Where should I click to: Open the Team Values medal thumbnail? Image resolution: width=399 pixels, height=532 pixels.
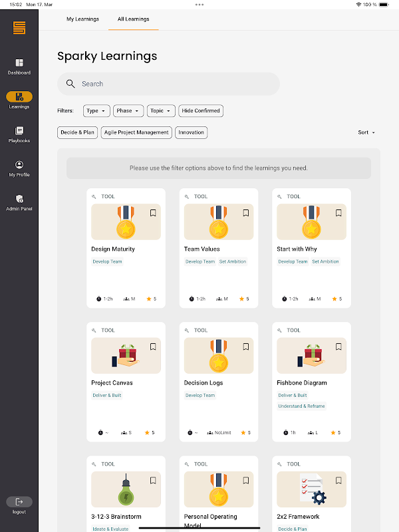(x=219, y=222)
